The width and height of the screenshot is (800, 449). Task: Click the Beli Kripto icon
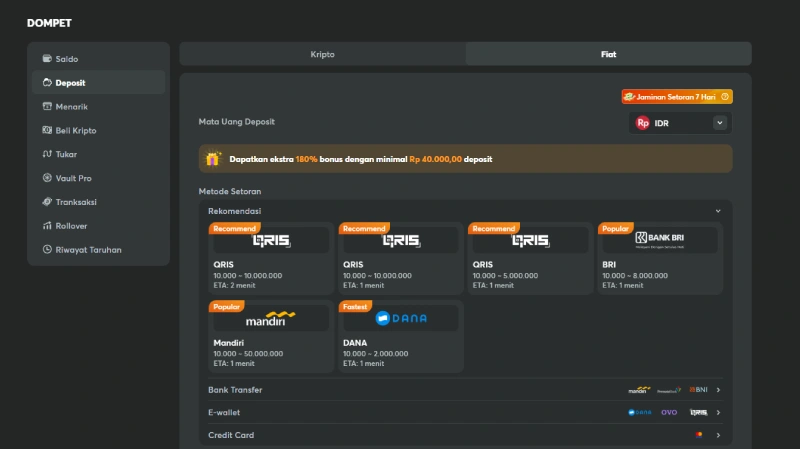coord(47,130)
